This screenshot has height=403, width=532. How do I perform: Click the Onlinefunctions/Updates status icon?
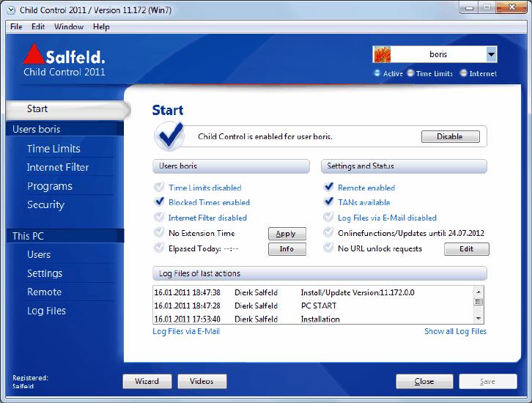coord(328,232)
